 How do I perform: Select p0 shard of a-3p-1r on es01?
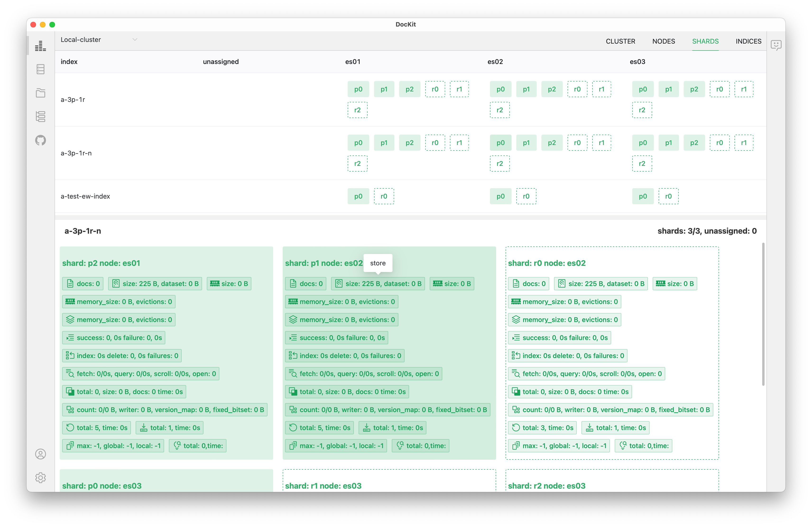[358, 89]
